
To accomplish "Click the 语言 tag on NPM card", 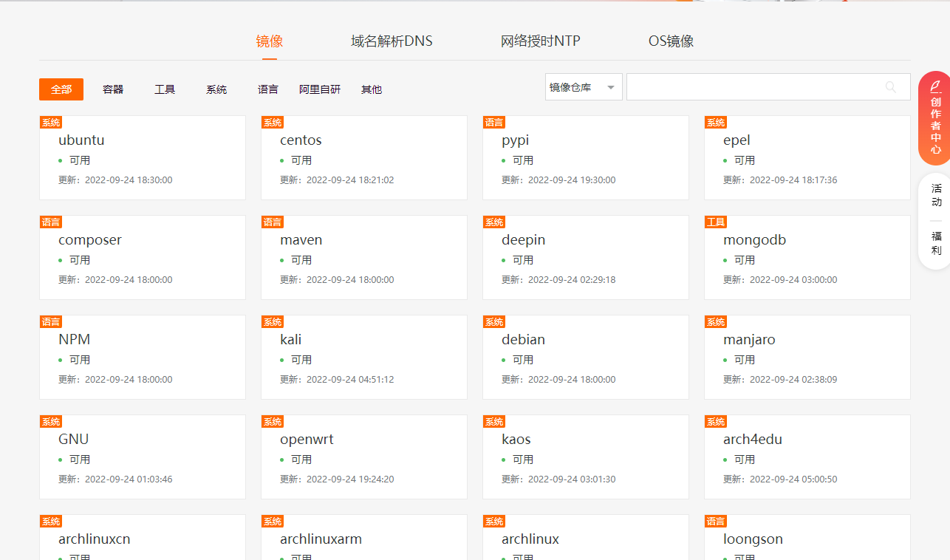I will pos(51,322).
